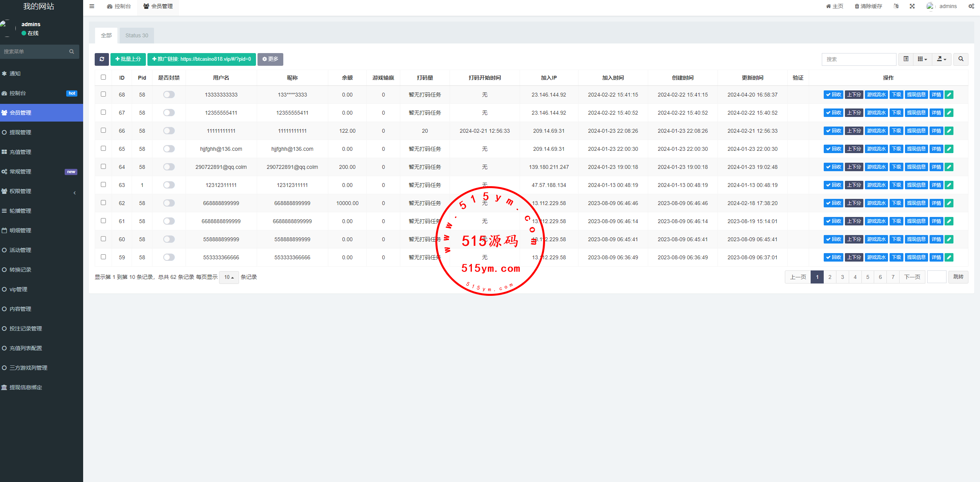Toggle the card/list view icon
The height and width of the screenshot is (482, 980).
point(906,59)
